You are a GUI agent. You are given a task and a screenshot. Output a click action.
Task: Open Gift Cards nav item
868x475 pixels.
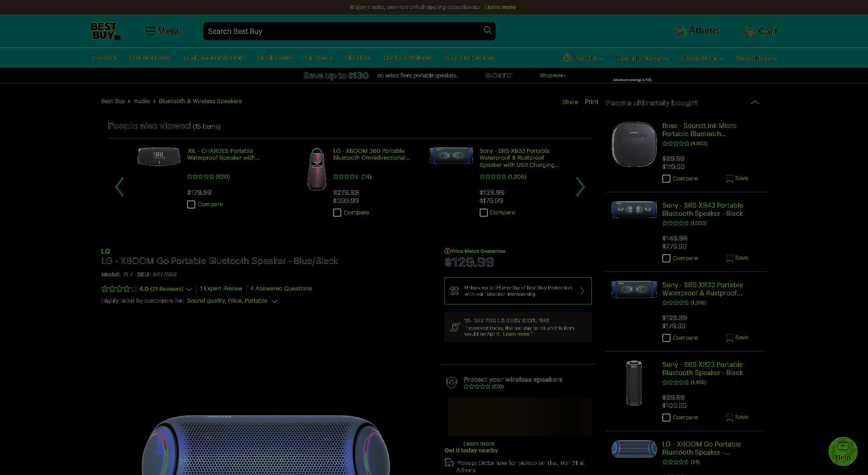(318, 58)
